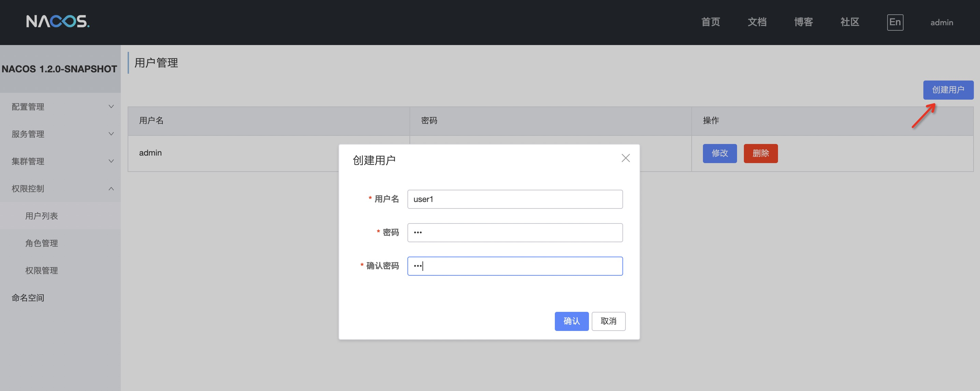Go to 命名空间 page
Screen dimensions: 980x391
click(x=28, y=298)
